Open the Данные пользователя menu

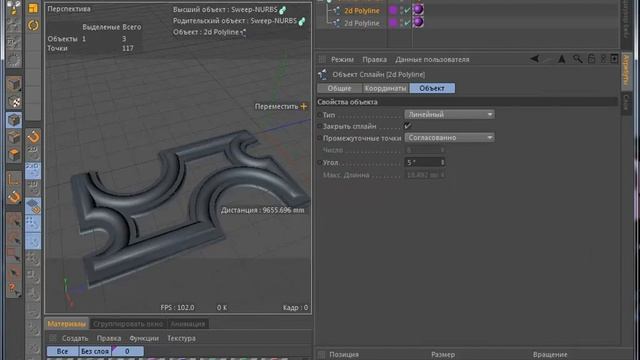[432, 60]
